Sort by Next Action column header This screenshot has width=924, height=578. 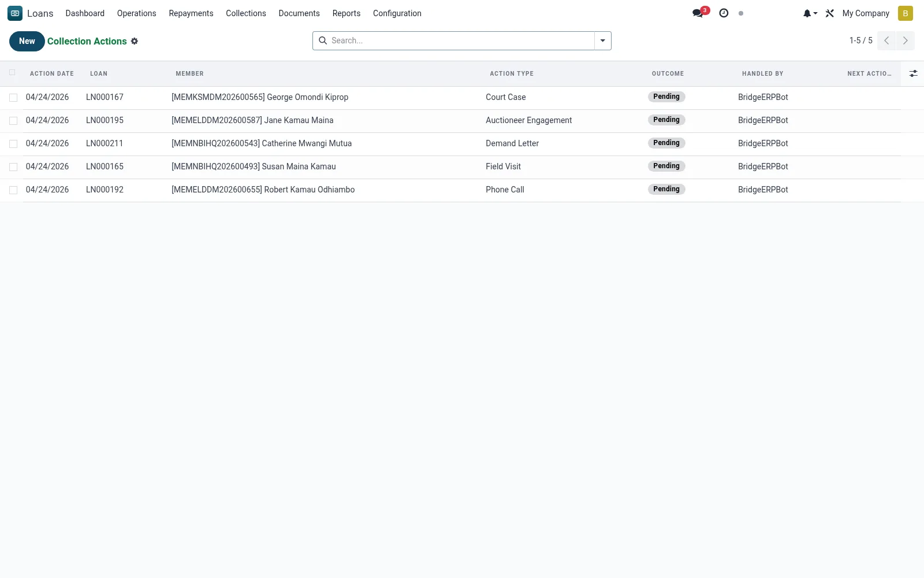[869, 73]
